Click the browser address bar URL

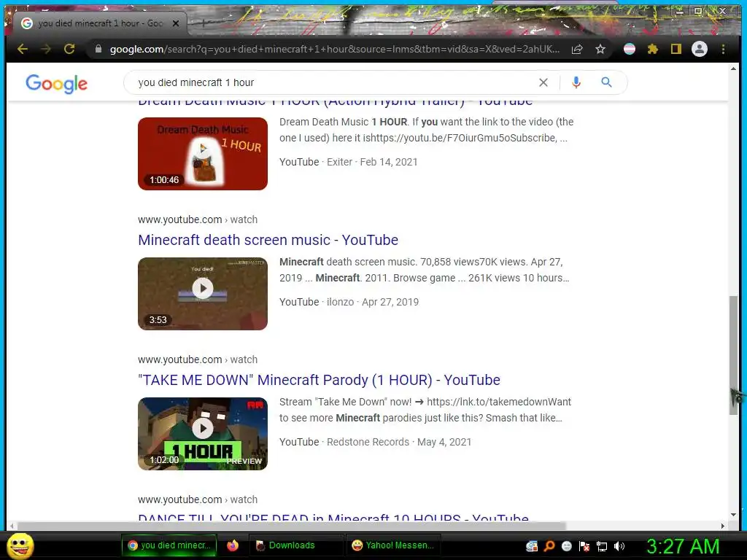[334, 49]
